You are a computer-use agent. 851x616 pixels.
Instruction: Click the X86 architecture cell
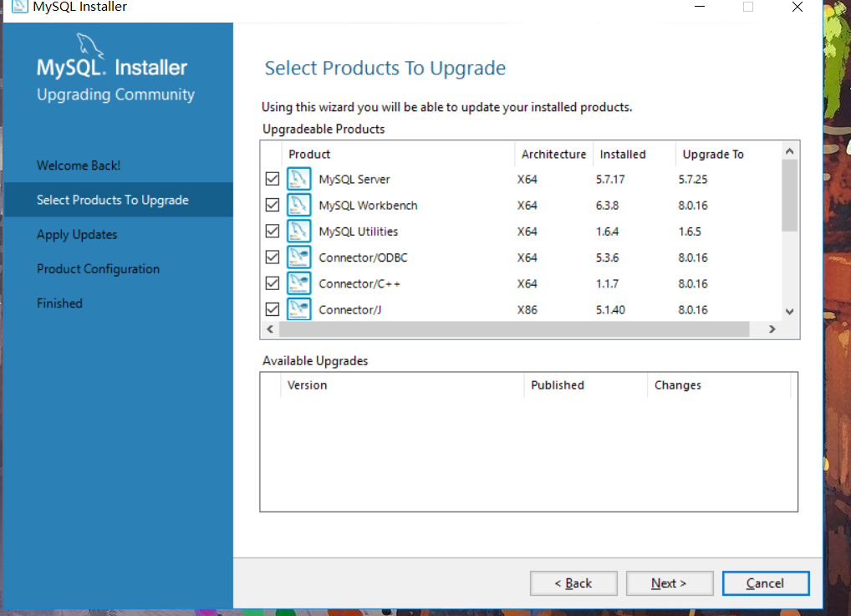527,309
